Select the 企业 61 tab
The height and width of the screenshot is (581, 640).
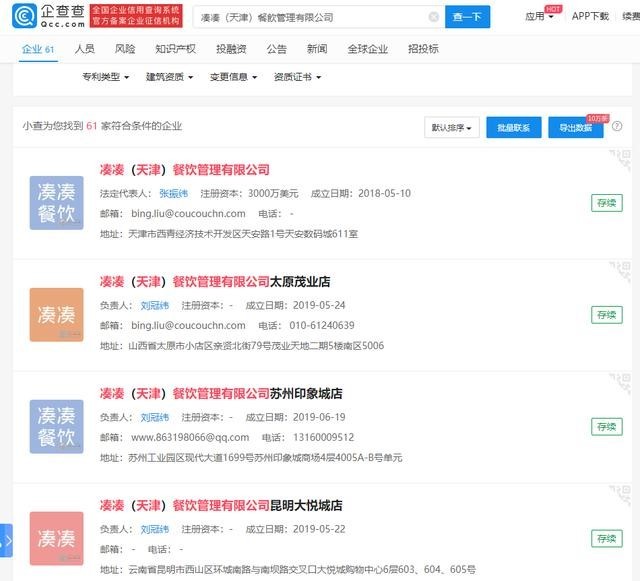[38, 49]
